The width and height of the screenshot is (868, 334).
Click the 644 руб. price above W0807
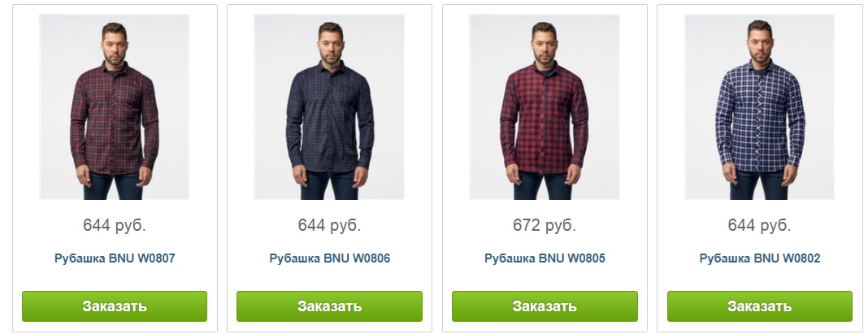pyautogui.click(x=115, y=225)
